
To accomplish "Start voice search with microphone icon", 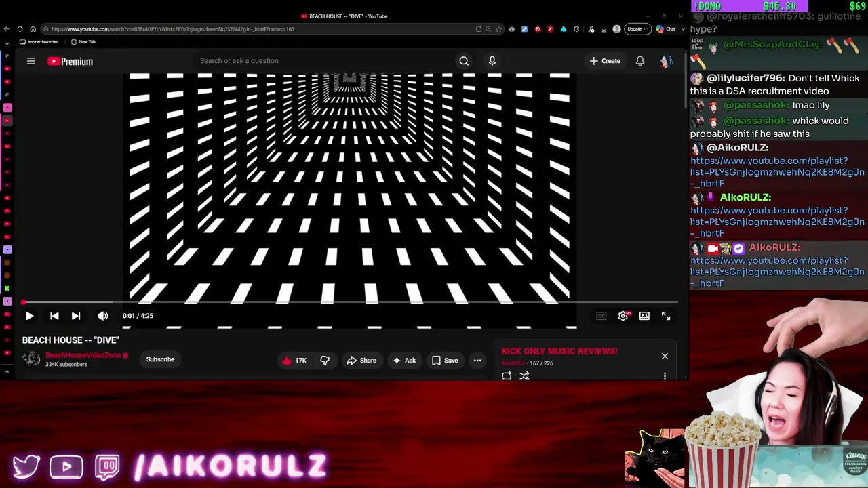I will 492,61.
